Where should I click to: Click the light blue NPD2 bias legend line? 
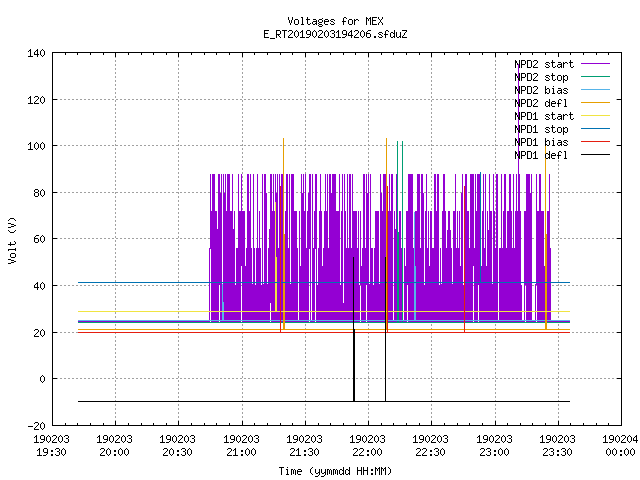595,89
